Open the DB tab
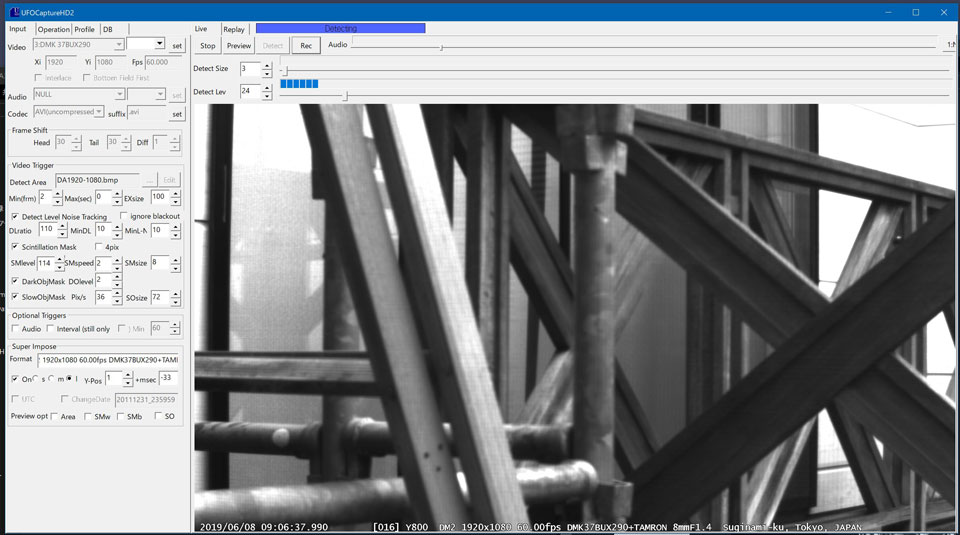The height and width of the screenshot is (535, 960). [108, 29]
